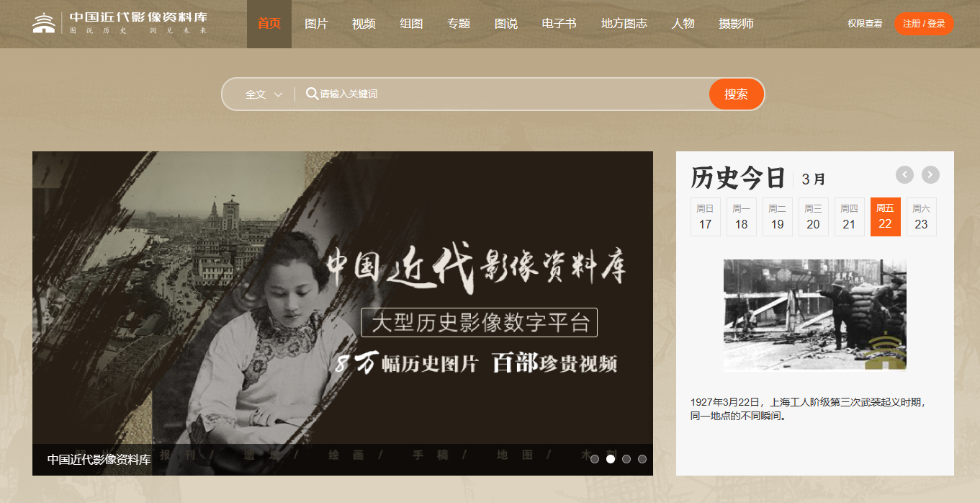
Task: Open the 图说 menu item
Action: [506, 24]
